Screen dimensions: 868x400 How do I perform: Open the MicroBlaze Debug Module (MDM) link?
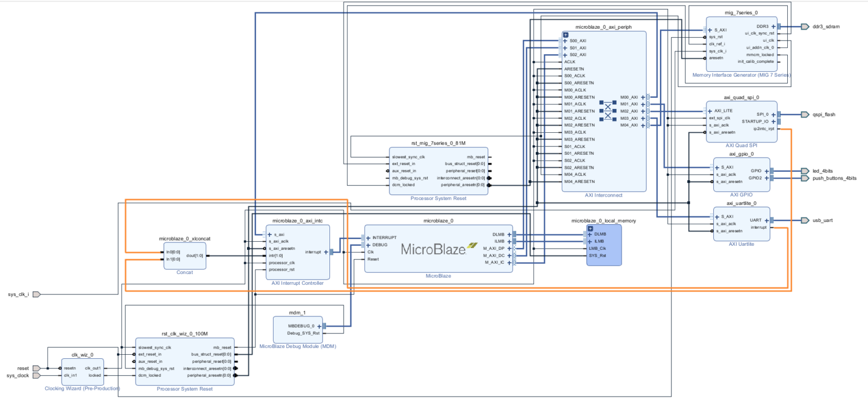point(297,345)
